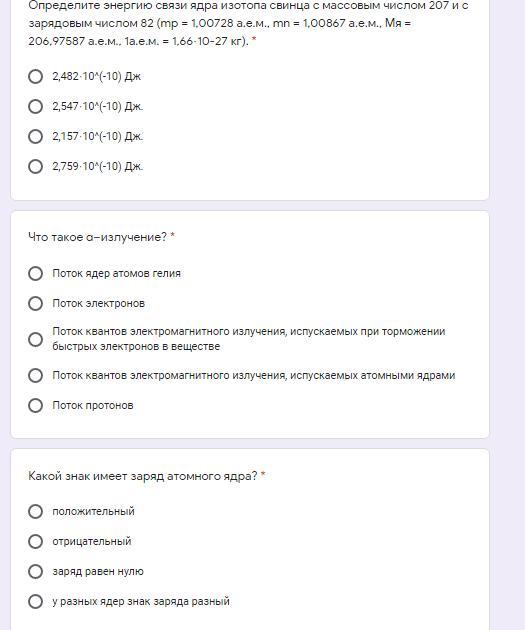Click the 'Что такое α–излучение?' question title
This screenshot has height=630, width=525.
[x=97, y=237]
